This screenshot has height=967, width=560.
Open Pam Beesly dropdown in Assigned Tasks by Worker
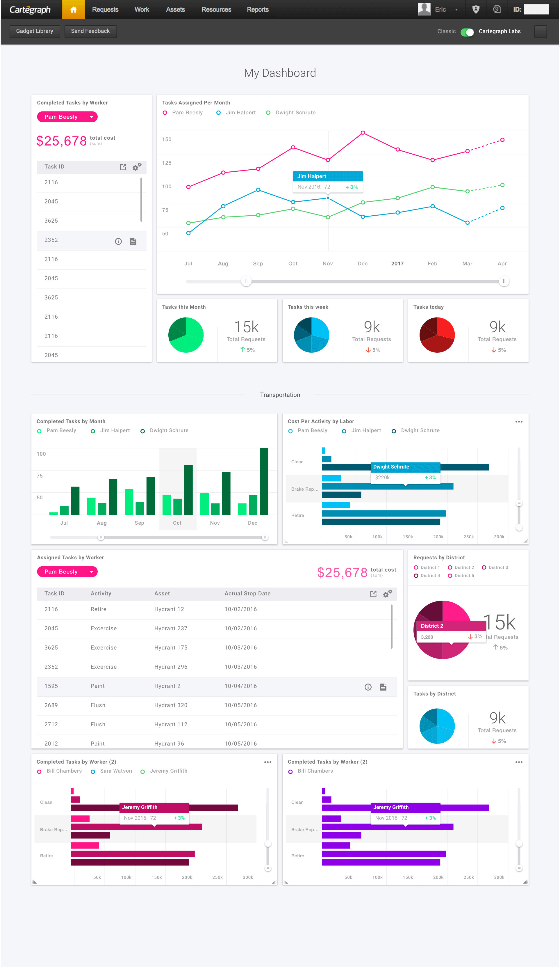click(67, 571)
